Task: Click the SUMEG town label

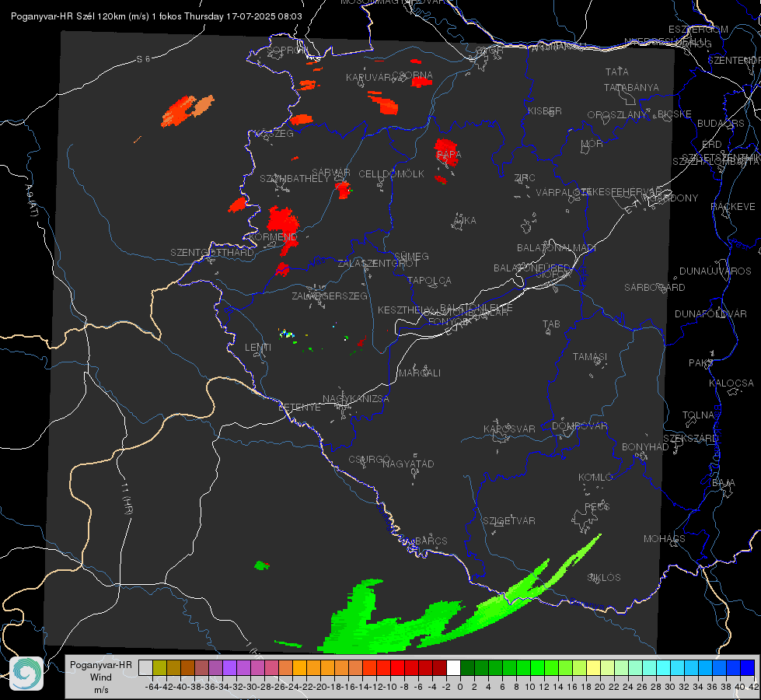Action: point(411,256)
